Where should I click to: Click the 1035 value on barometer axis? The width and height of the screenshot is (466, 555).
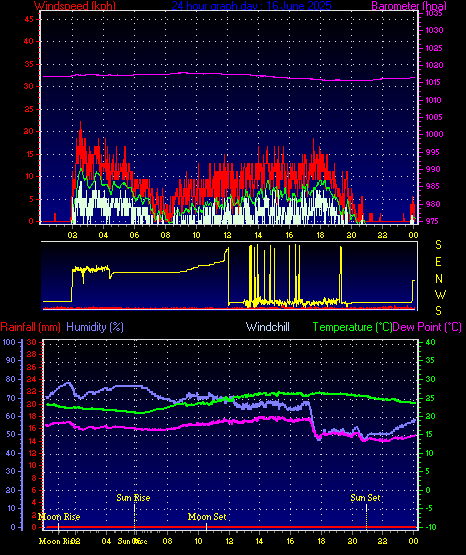coord(434,13)
